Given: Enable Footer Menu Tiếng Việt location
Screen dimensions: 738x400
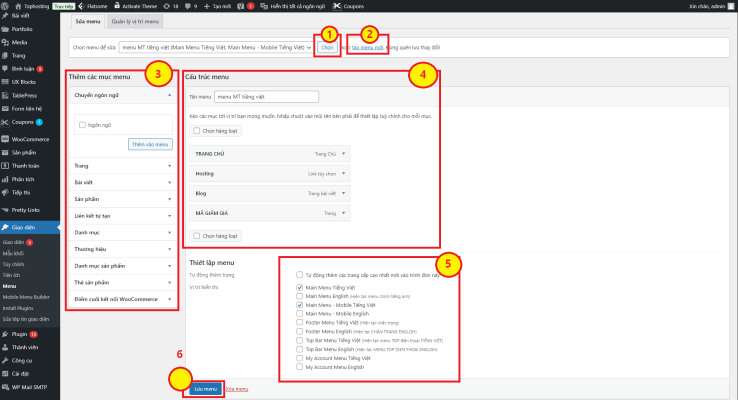Looking at the screenshot, I should 300,322.
